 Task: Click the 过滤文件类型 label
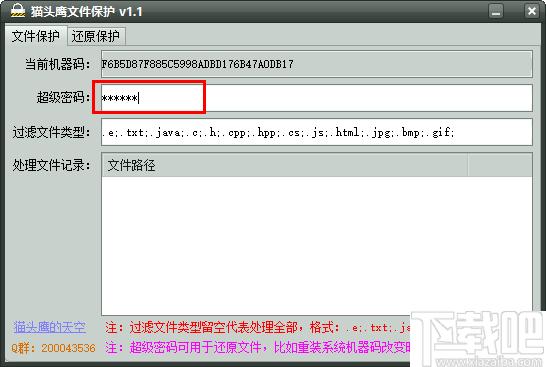52,132
